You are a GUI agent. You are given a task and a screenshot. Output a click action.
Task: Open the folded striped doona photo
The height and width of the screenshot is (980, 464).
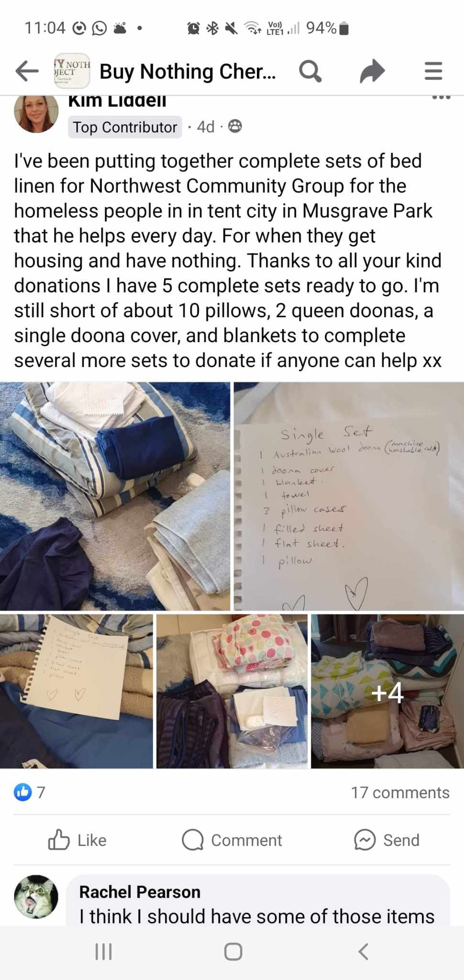coord(115,496)
